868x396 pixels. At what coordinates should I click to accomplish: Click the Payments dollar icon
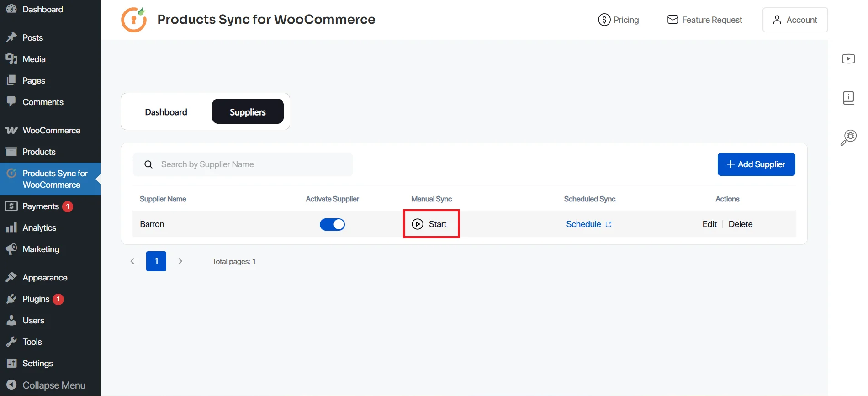click(11, 206)
